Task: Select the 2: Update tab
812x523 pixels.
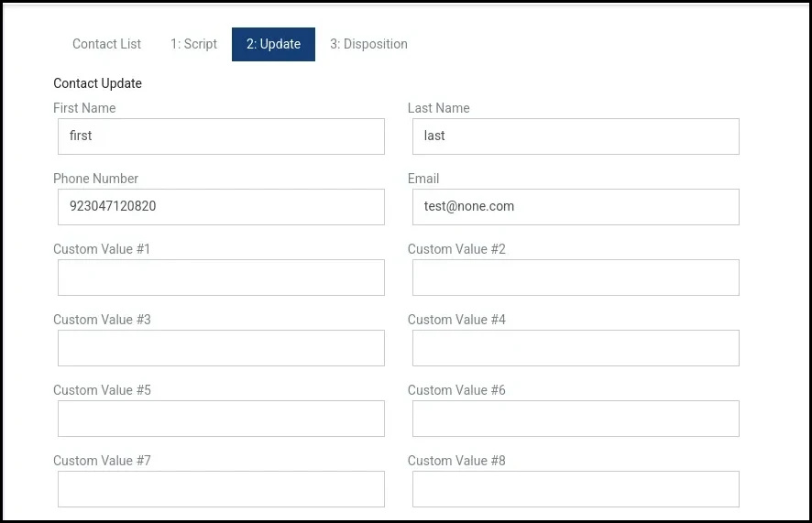Action: (x=273, y=44)
